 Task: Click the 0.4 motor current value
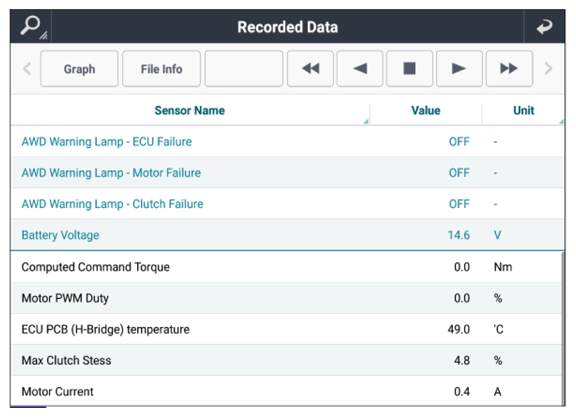462,392
